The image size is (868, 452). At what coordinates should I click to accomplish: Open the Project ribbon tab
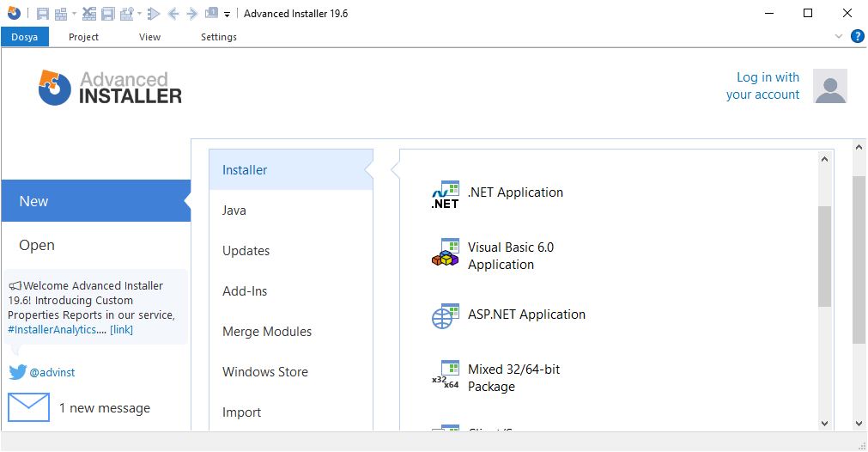click(x=83, y=37)
